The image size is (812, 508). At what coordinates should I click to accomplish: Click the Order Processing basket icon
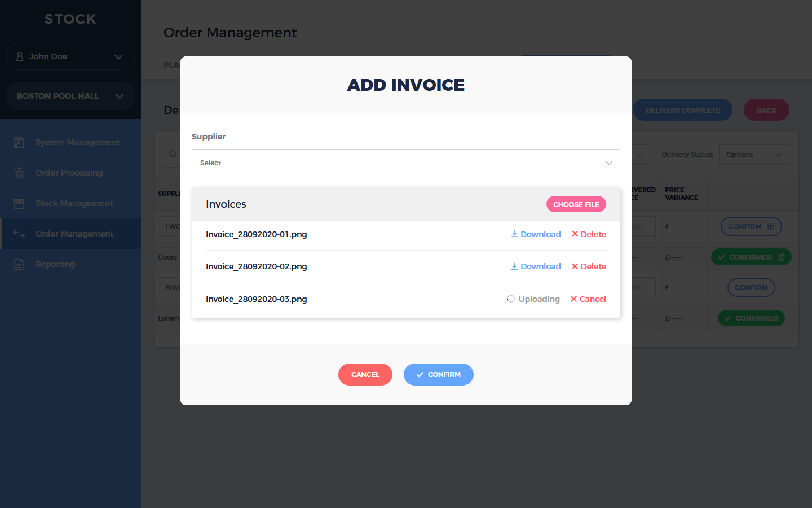[x=19, y=173]
